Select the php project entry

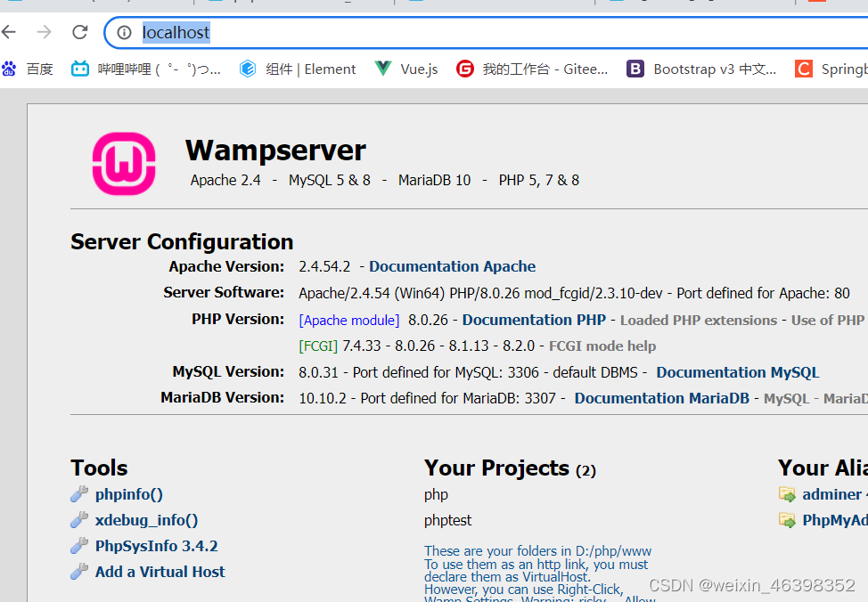click(x=436, y=495)
